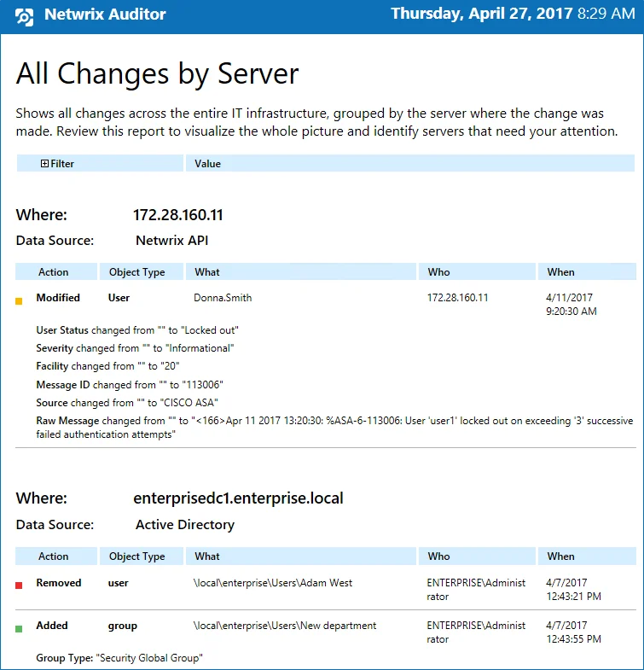Click the report date in header bar
Image resolution: width=644 pixels, height=670 pixels.
(513, 14)
